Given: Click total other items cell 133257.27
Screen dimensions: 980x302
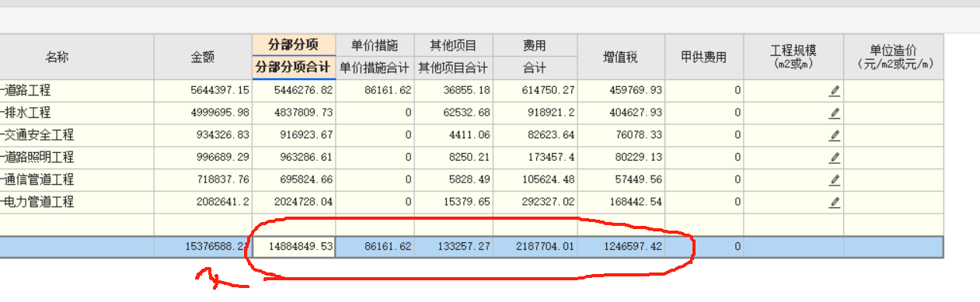Looking at the screenshot, I should [x=454, y=247].
